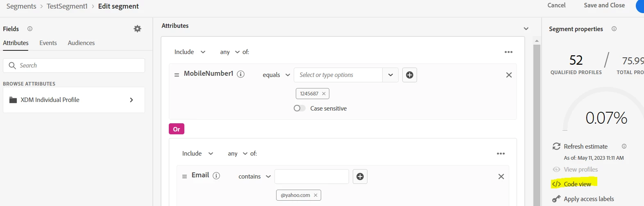Expand XDM Individual Profile chevron
Image resolution: width=644 pixels, height=206 pixels.
pos(132,100)
